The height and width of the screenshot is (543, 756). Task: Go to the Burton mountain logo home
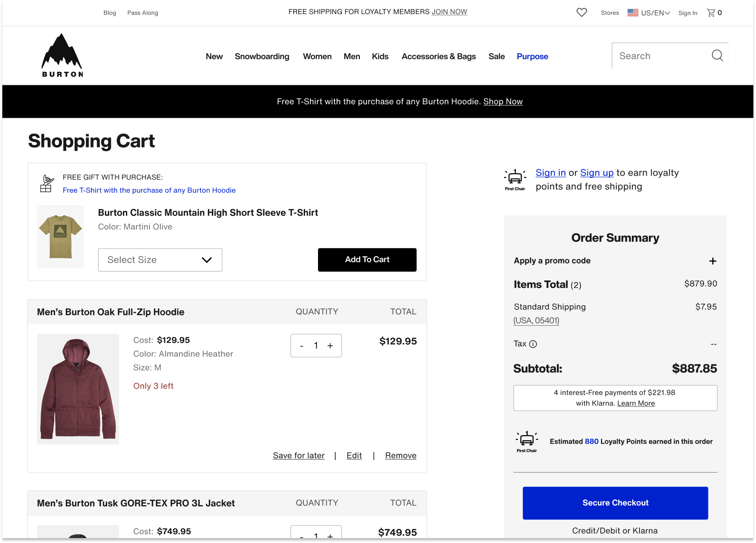pos(62,56)
